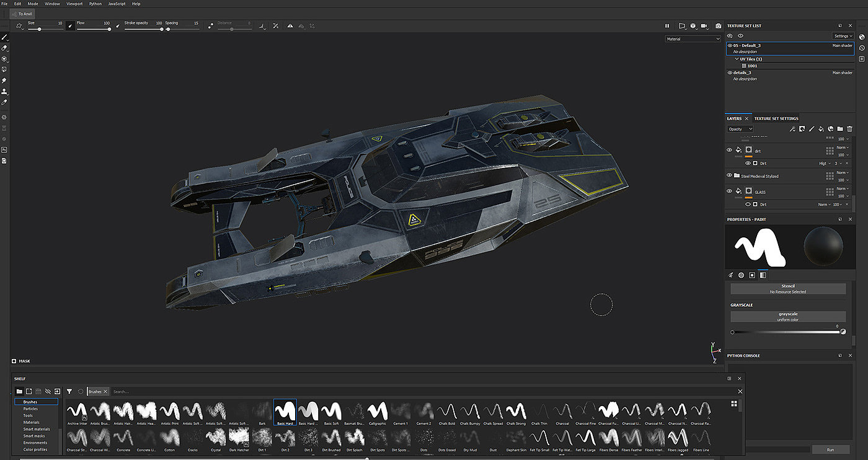Click the brush Size slider handle
868x460 pixels.
[x=40, y=29]
